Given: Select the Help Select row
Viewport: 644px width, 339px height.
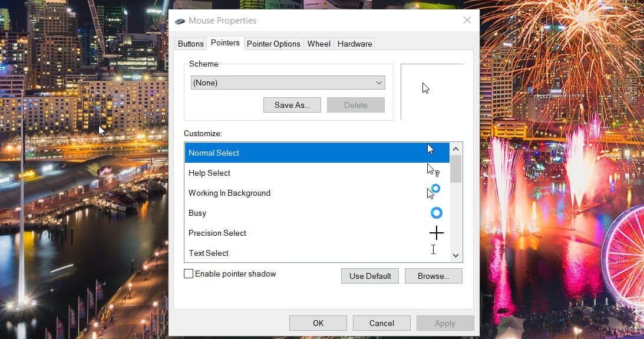Looking at the screenshot, I should tap(317, 173).
